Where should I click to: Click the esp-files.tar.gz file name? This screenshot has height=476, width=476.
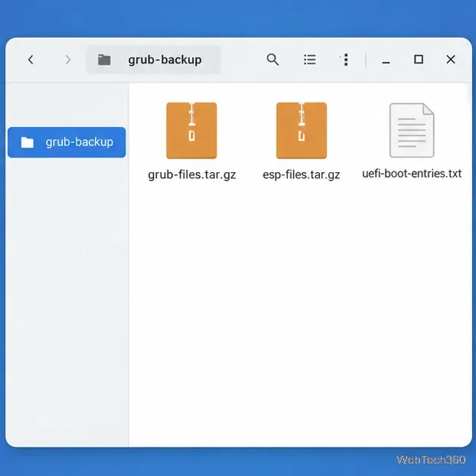pos(302,174)
